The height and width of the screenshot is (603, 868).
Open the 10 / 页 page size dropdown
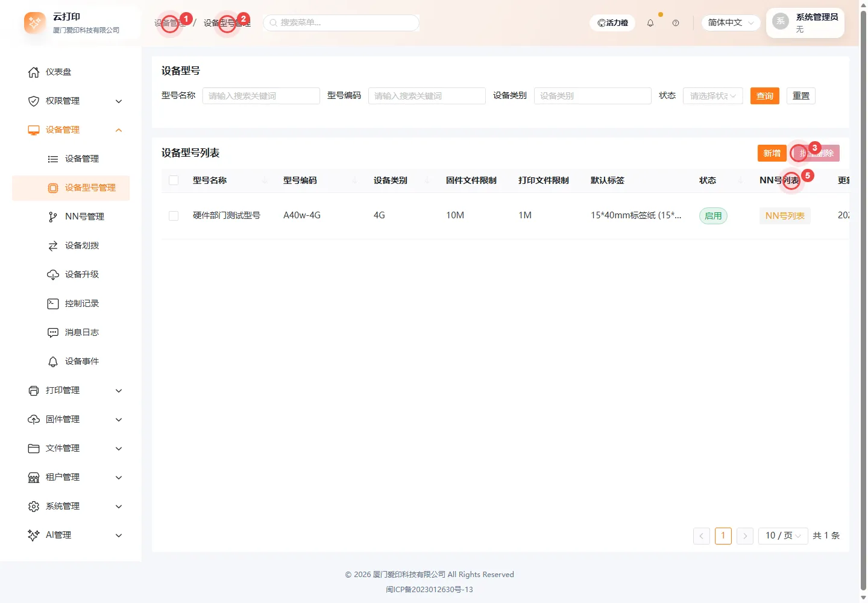coord(783,535)
